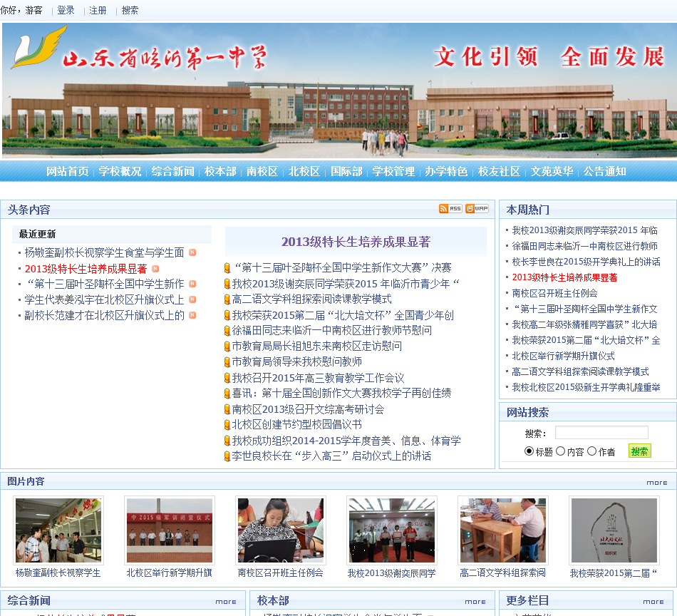Click the school logo in the banner

[39, 46]
